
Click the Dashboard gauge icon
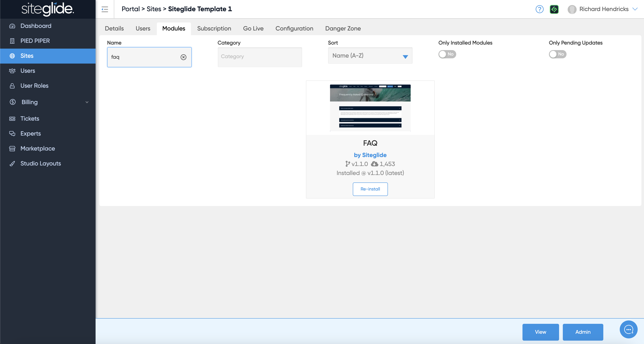point(12,26)
